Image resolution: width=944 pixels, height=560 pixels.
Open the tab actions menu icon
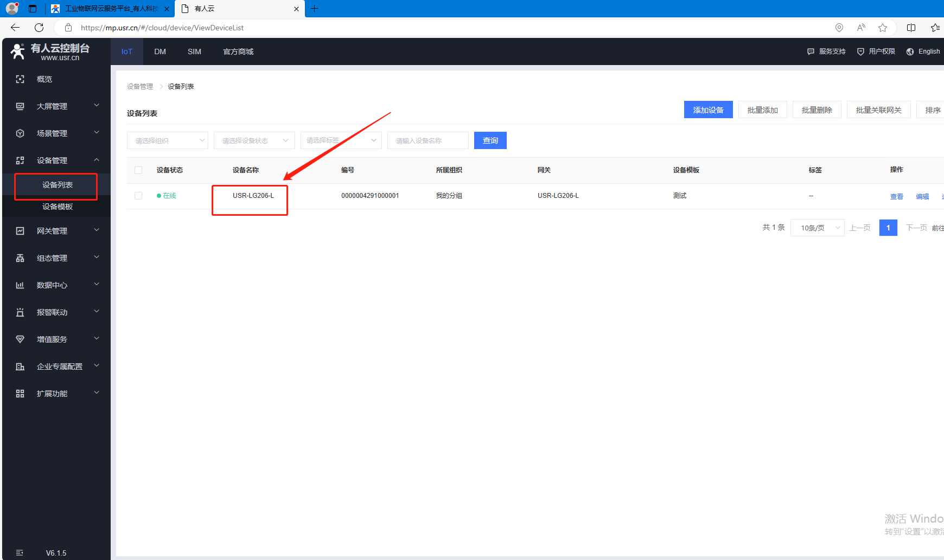(33, 9)
